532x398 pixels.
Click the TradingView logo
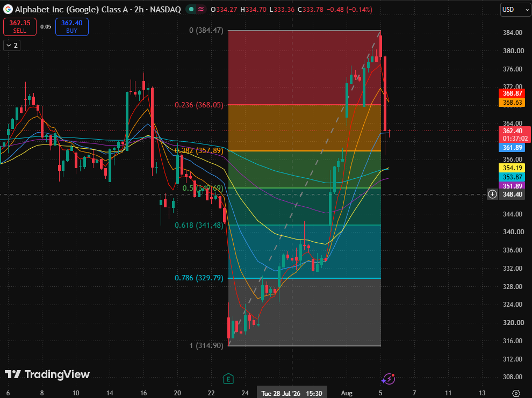tap(47, 374)
